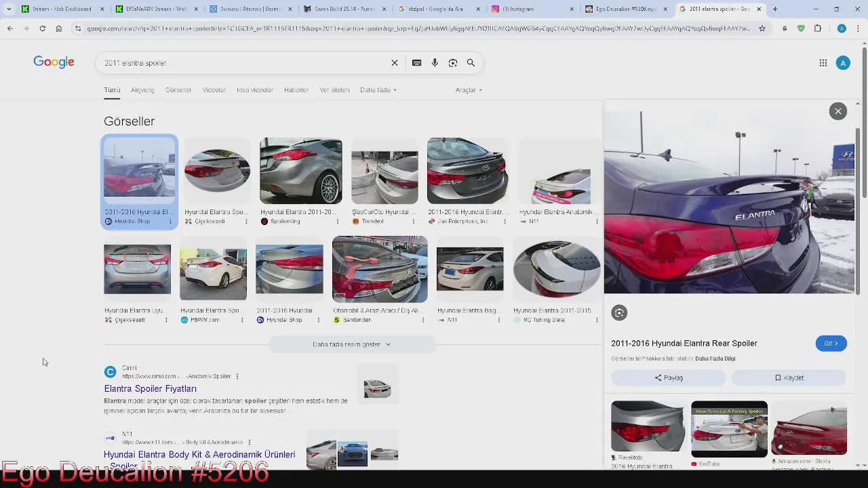Expand the Daha fazla search filter menu
The height and width of the screenshot is (488, 868).
(378, 89)
